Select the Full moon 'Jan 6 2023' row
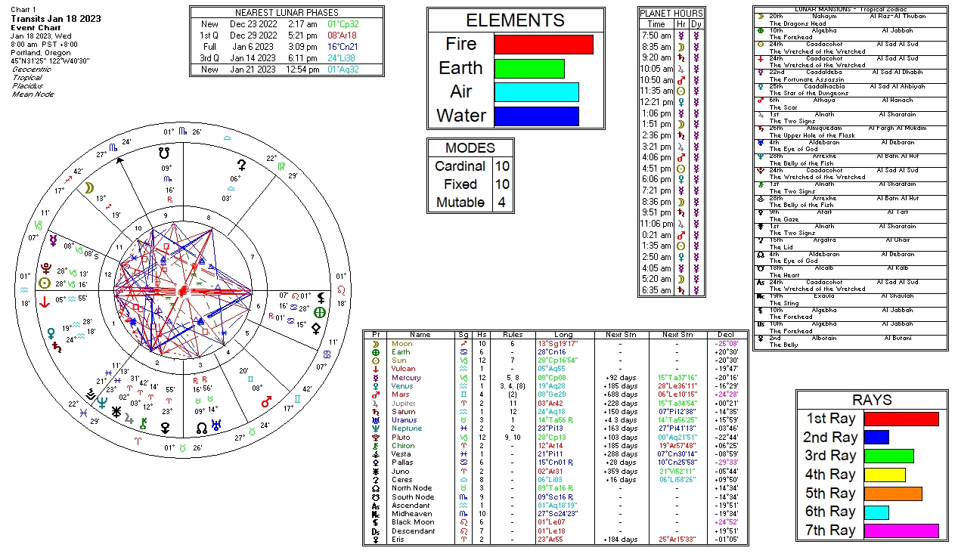This screenshot has width=958, height=560. click(x=287, y=47)
